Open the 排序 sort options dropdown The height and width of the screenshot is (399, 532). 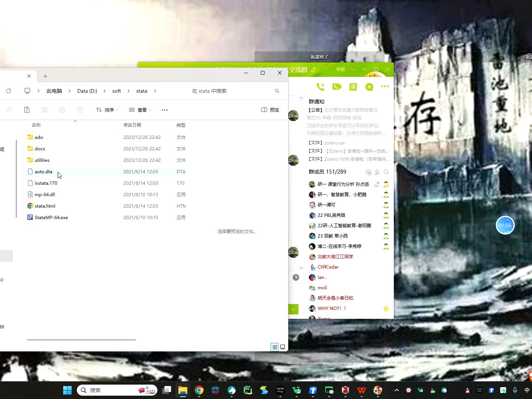107,110
